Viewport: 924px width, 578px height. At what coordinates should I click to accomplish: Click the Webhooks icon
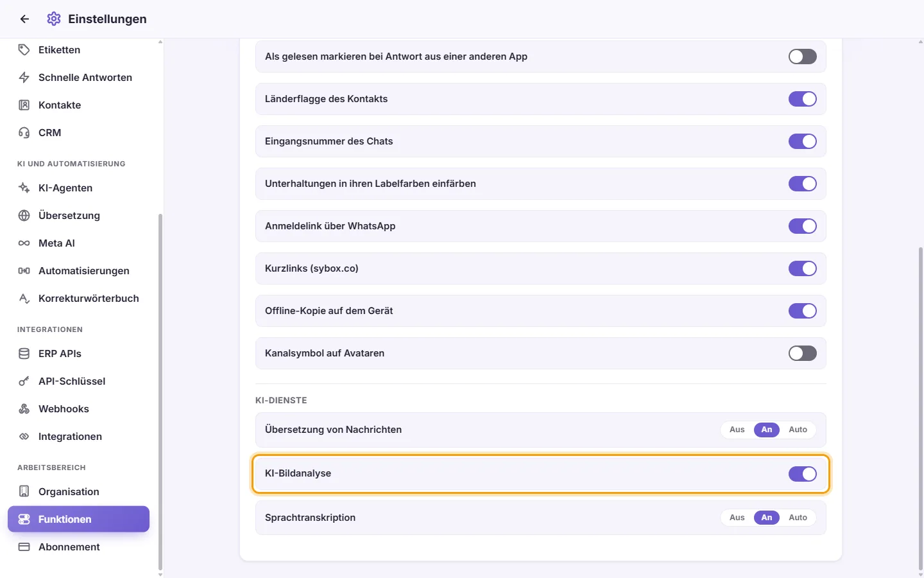pyautogui.click(x=24, y=409)
